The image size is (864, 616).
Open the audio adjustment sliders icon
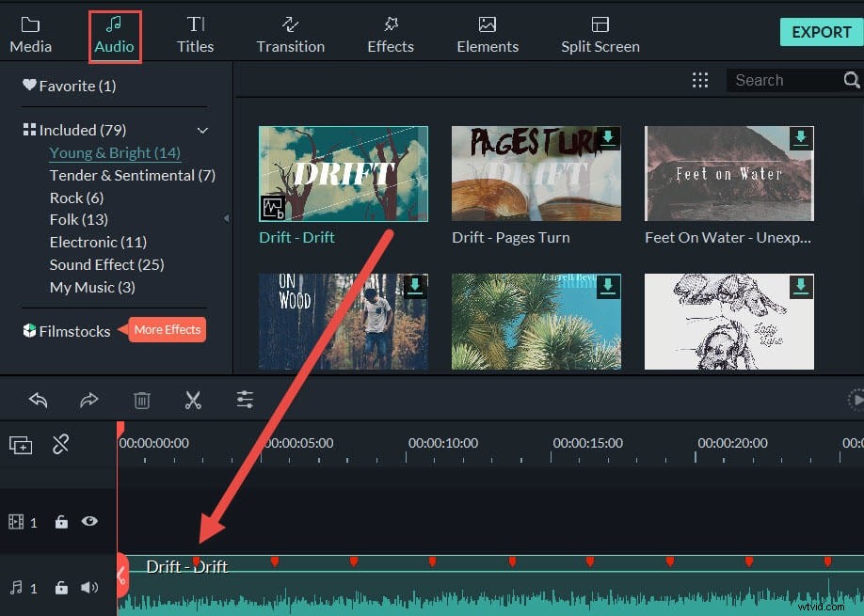[x=245, y=400]
